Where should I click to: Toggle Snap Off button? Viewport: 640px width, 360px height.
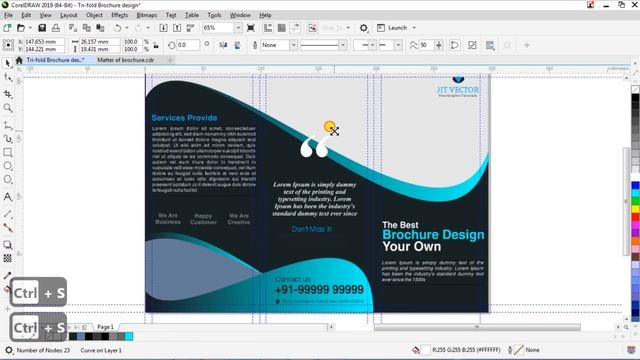[x=313, y=28]
